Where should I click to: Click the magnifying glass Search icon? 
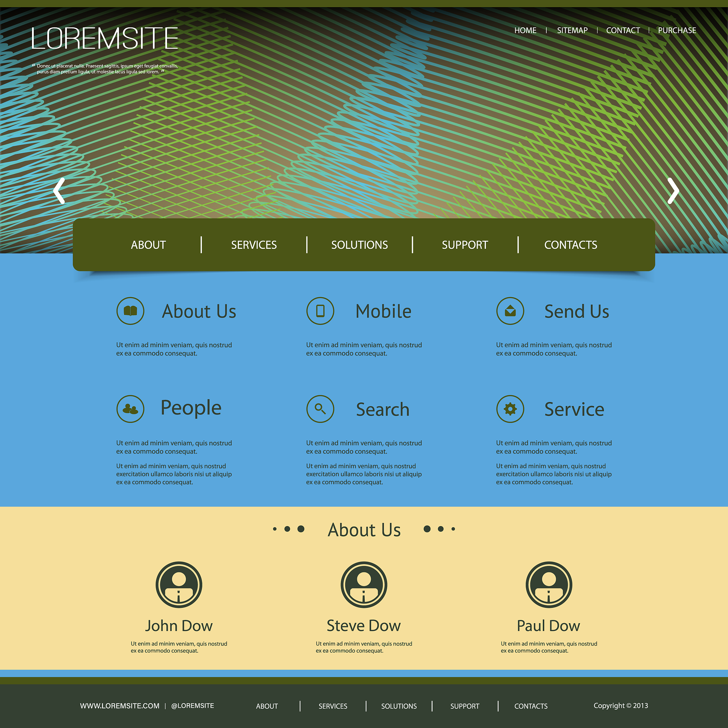[x=320, y=409]
